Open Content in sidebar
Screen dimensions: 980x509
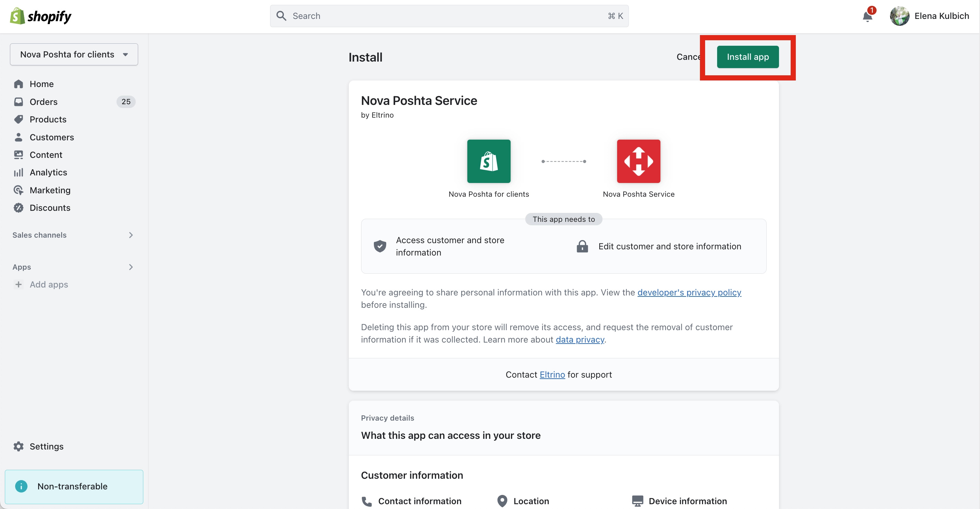[x=46, y=154]
